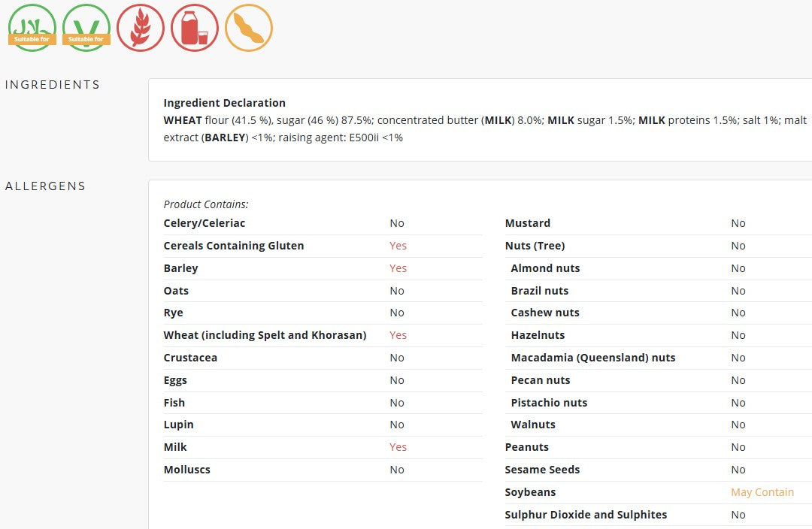
Task: Click the 'Sulphur Dioxide and Sulphites' label
Action: tap(586, 515)
